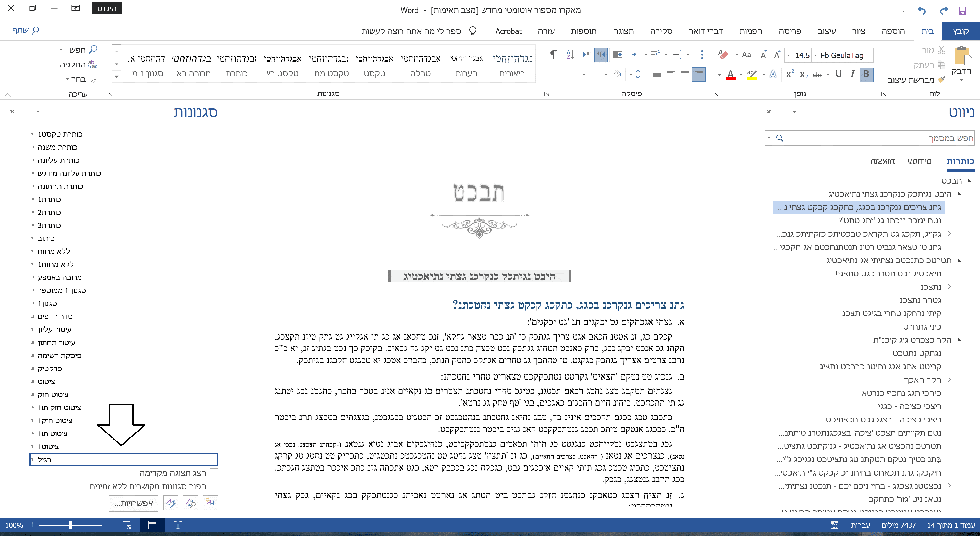Collapse the תבכט heading in navigation pane
The width and height of the screenshot is (980, 536).
pos(970,181)
